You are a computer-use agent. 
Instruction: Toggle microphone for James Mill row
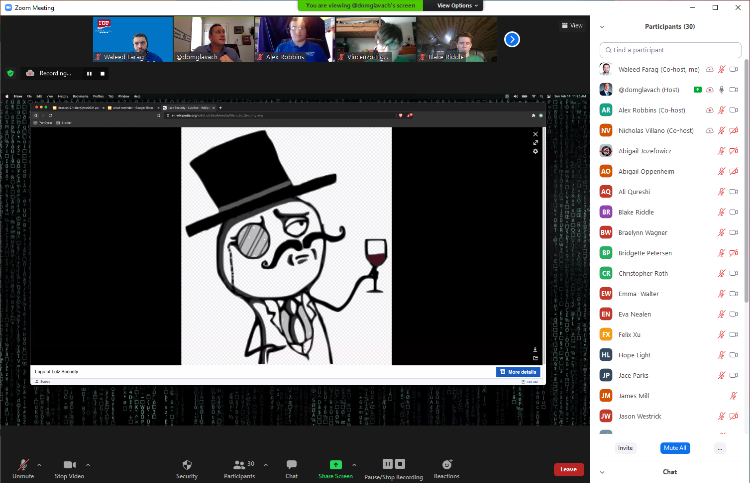(733, 395)
